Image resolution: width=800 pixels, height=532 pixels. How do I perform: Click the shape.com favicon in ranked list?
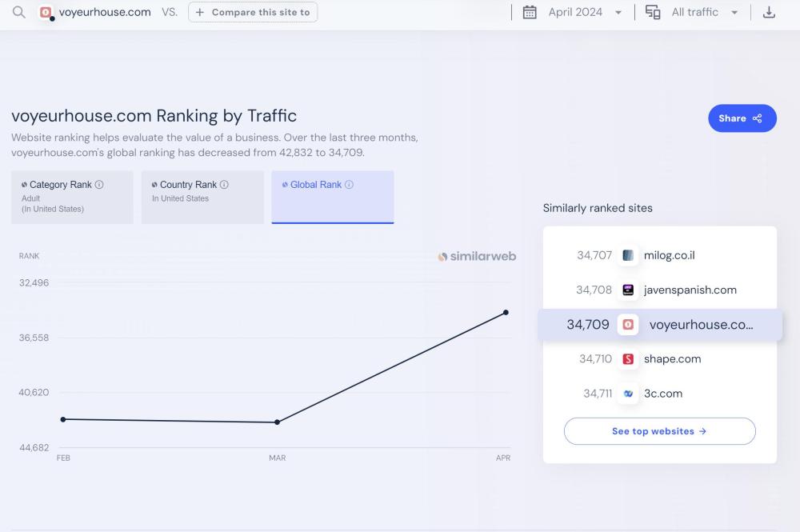pos(628,359)
